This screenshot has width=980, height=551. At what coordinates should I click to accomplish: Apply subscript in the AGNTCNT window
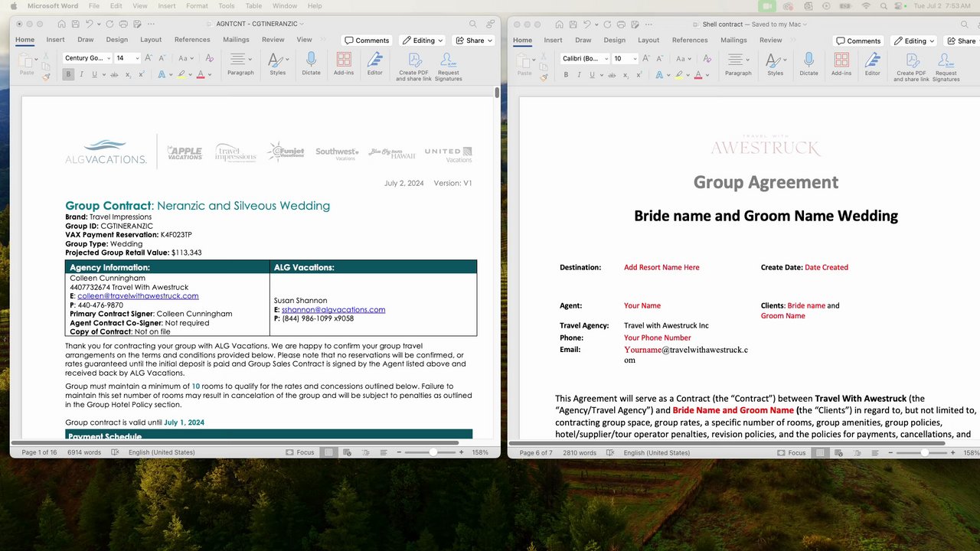129,75
